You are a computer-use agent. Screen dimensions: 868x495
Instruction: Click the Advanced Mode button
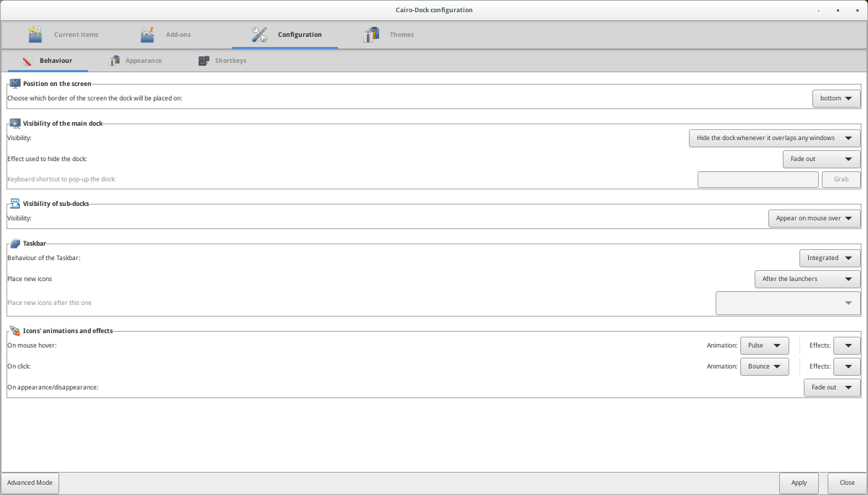[x=30, y=483]
